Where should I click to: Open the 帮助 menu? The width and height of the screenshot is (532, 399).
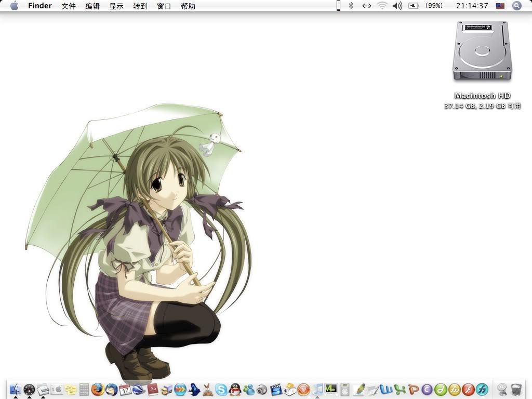tap(188, 6)
